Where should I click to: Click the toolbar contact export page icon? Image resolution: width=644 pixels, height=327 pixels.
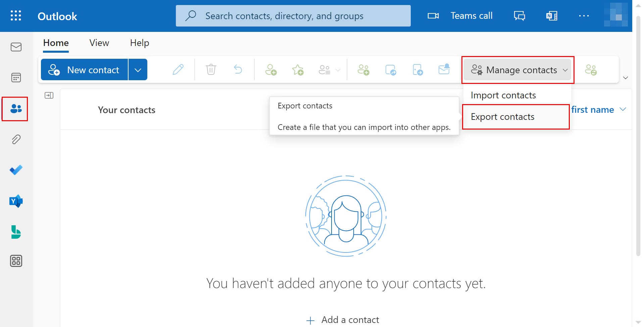pyautogui.click(x=417, y=70)
